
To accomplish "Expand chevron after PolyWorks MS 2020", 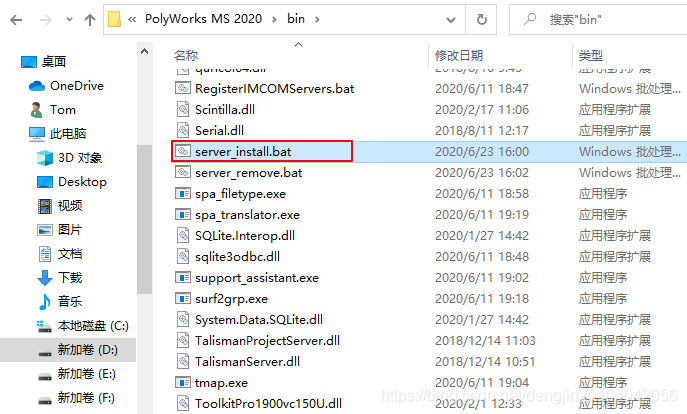I will pos(274,19).
